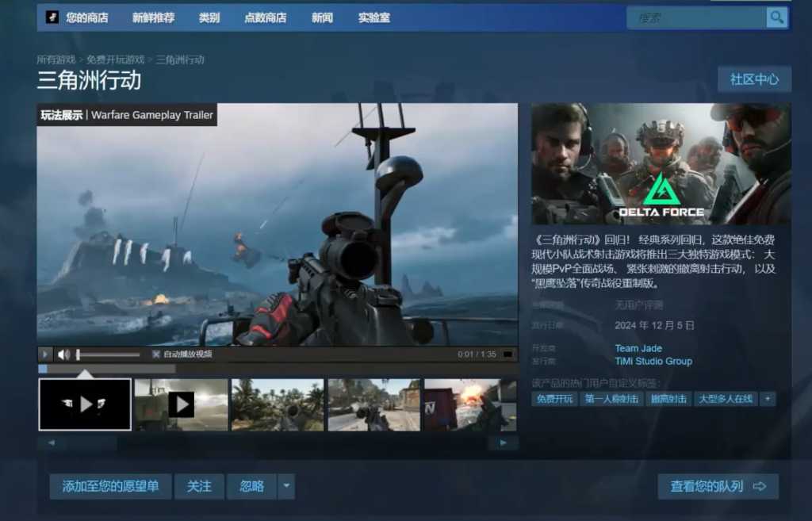812x521 pixels.
Task: Click the thumbnail strip scrollbar handle
Action: tap(91, 442)
